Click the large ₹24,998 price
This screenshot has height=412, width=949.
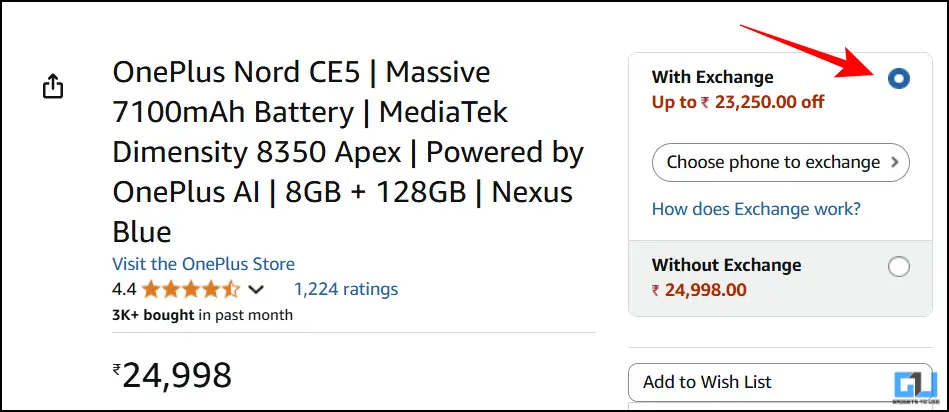(x=172, y=375)
